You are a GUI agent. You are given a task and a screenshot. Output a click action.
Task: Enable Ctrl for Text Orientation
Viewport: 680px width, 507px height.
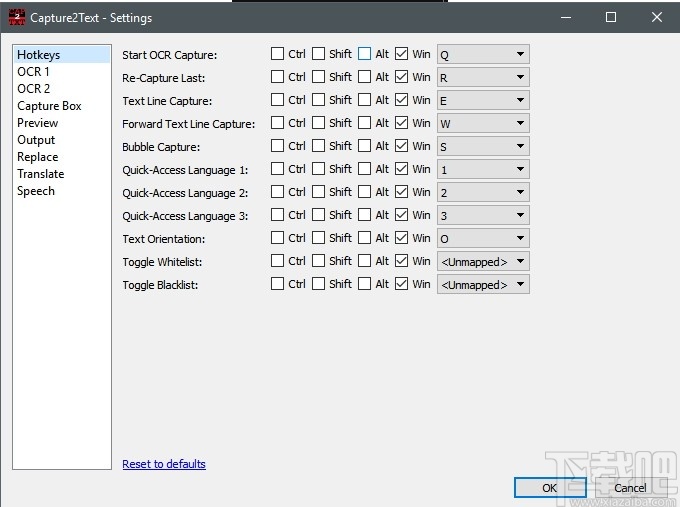click(277, 238)
